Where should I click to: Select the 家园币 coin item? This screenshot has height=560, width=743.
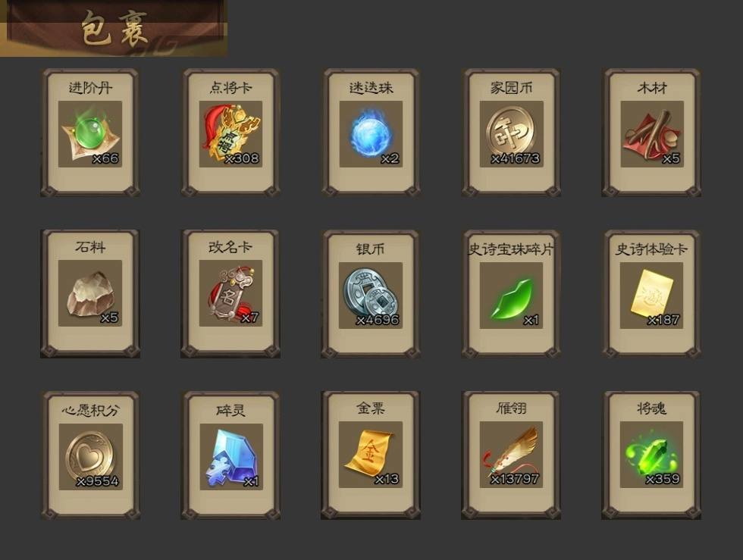click(511, 134)
